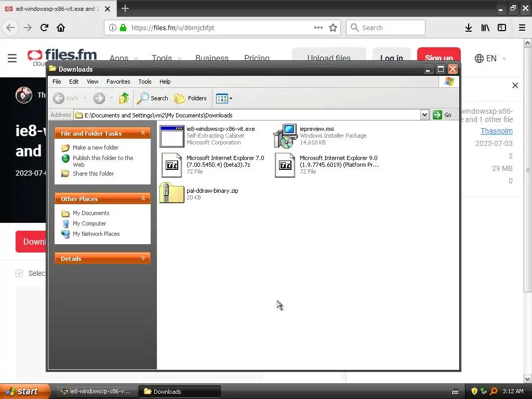The image size is (532, 399).
Task: Open the EN language dropdown
Action: 490,58
